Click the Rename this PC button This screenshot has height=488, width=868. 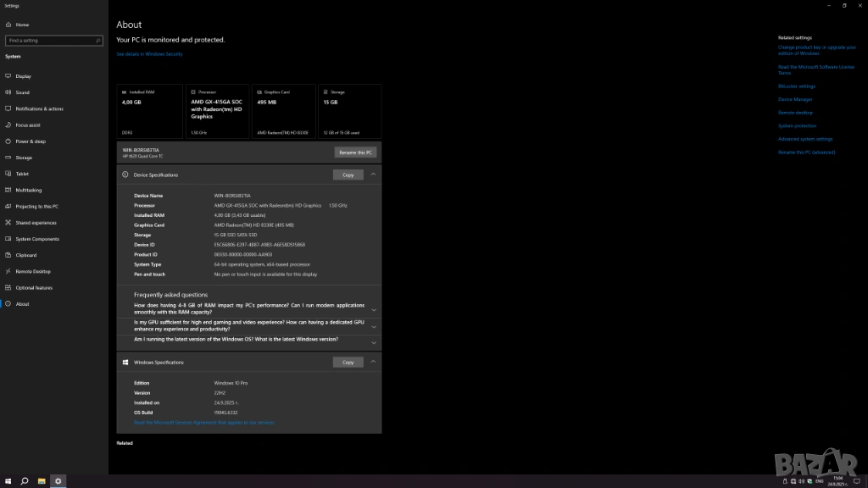point(356,152)
